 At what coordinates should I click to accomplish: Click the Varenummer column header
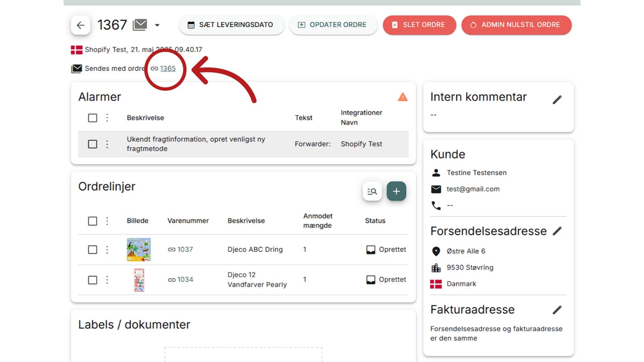click(188, 221)
